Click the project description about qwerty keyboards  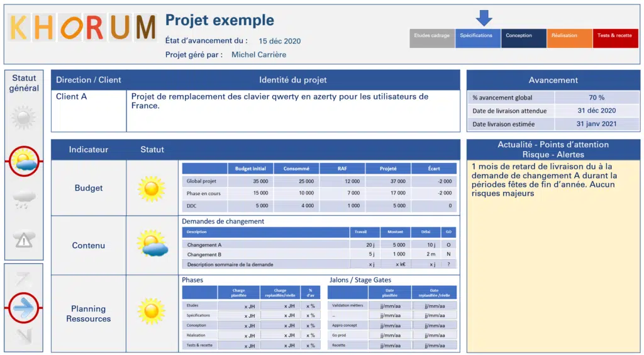point(280,101)
